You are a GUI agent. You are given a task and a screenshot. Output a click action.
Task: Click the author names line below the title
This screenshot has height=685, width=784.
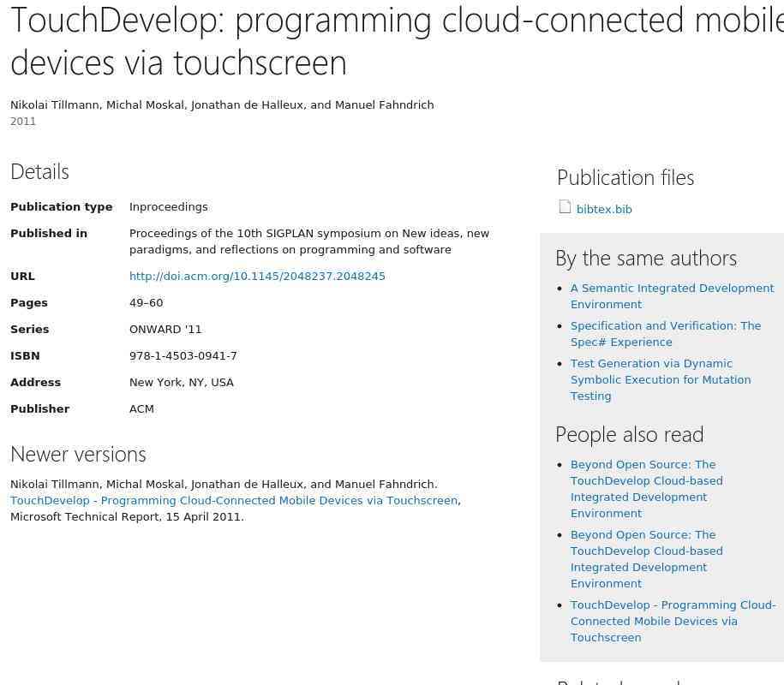click(x=222, y=105)
